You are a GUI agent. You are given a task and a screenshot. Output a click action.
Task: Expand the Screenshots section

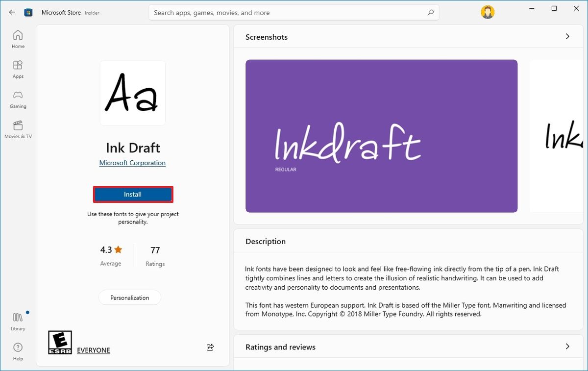[567, 36]
